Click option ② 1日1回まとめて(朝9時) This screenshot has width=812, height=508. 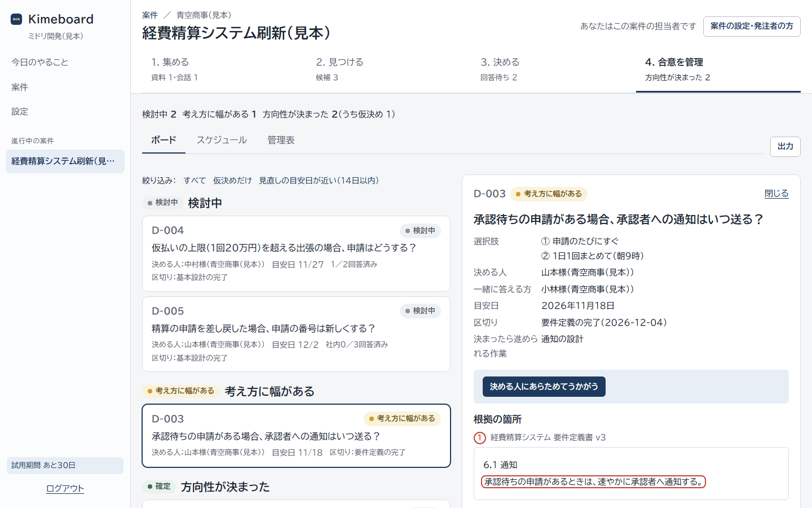pos(593,256)
